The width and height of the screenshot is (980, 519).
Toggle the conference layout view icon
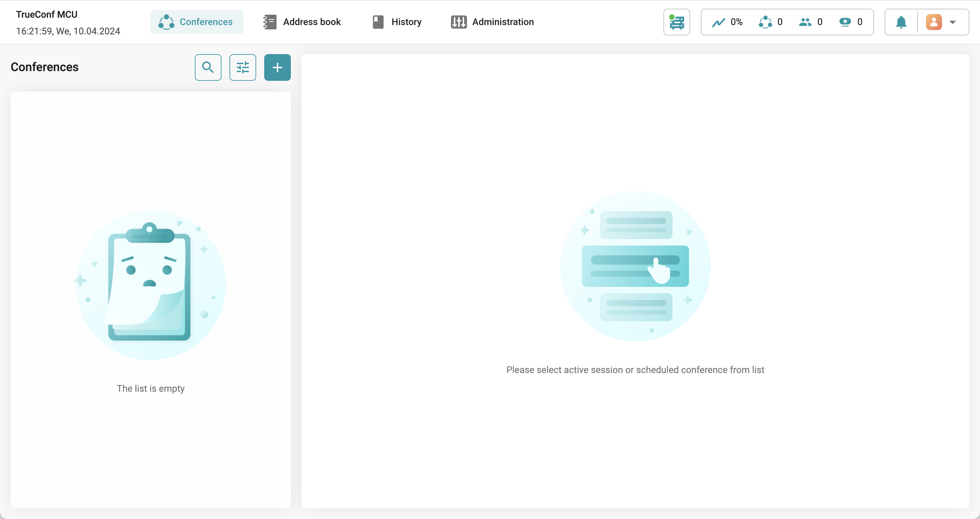(677, 21)
